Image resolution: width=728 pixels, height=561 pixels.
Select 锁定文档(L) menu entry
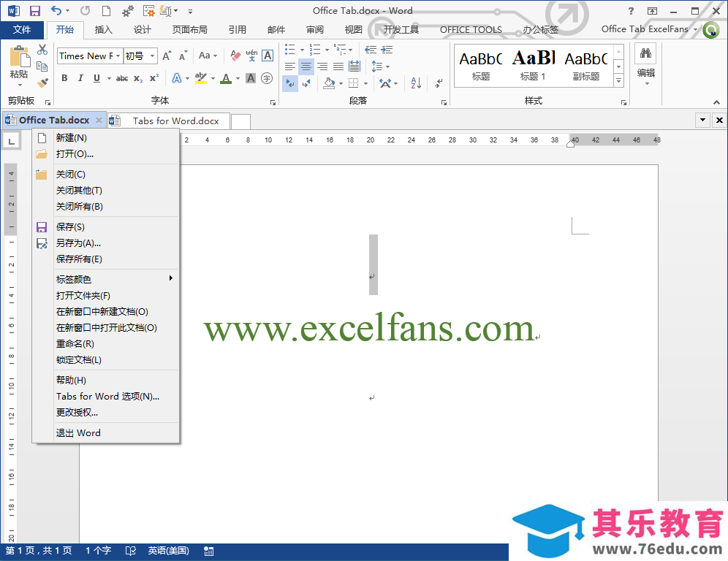click(x=106, y=360)
